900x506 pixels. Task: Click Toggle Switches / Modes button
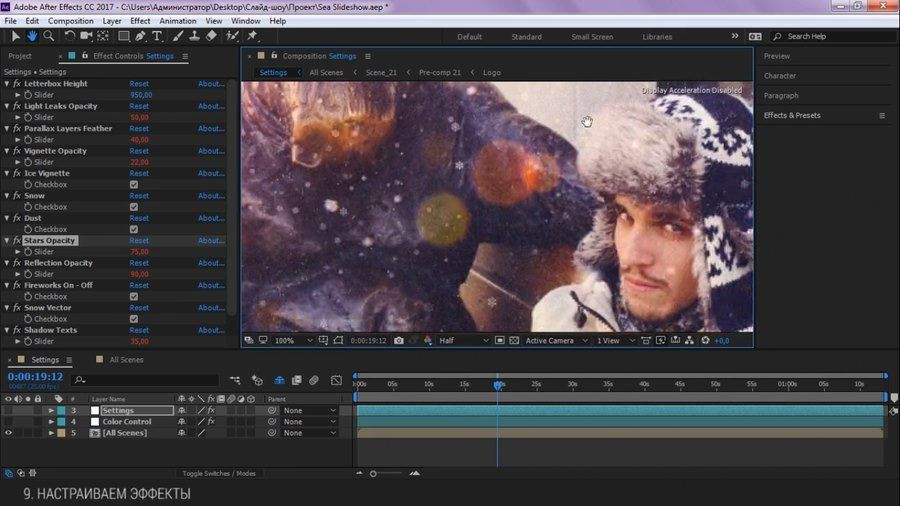[218, 473]
